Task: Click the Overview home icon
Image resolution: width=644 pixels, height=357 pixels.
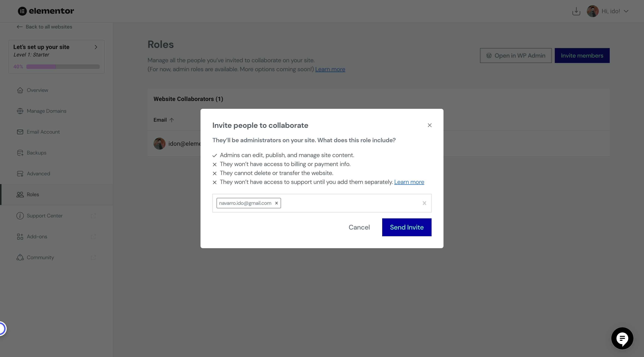Action: point(20,90)
